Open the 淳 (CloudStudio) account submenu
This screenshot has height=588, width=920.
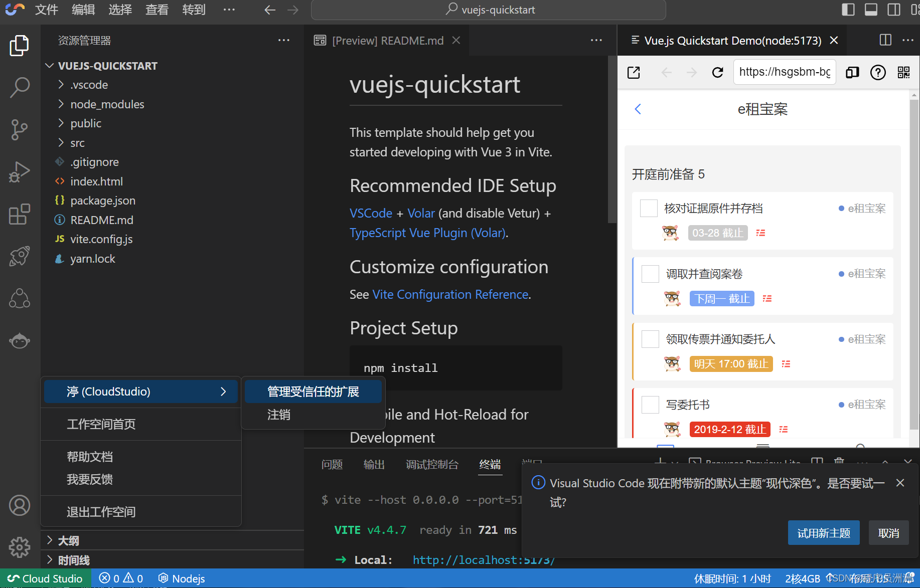tap(141, 391)
